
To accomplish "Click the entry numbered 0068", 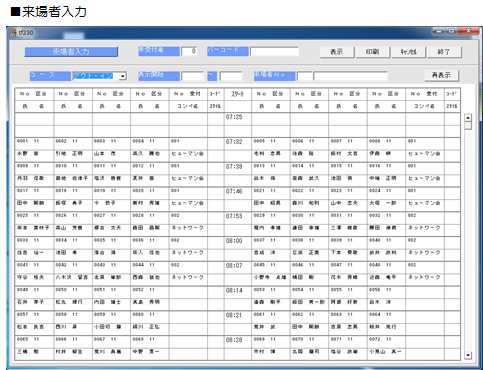I will tap(138, 339).
